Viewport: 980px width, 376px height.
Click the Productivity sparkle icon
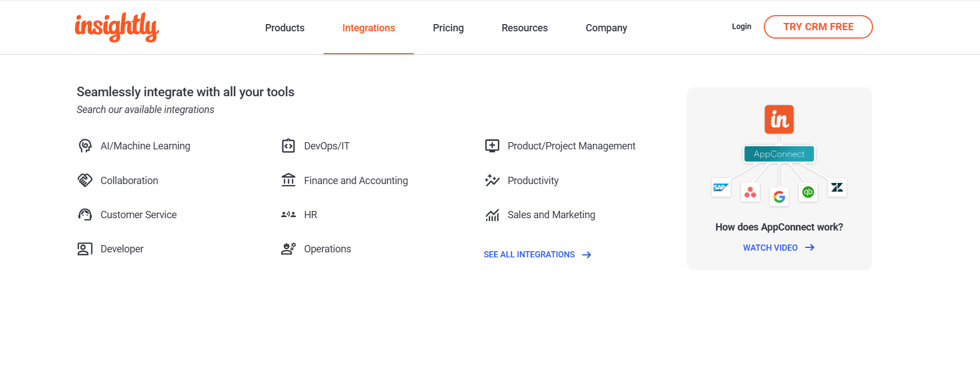pyautogui.click(x=492, y=180)
